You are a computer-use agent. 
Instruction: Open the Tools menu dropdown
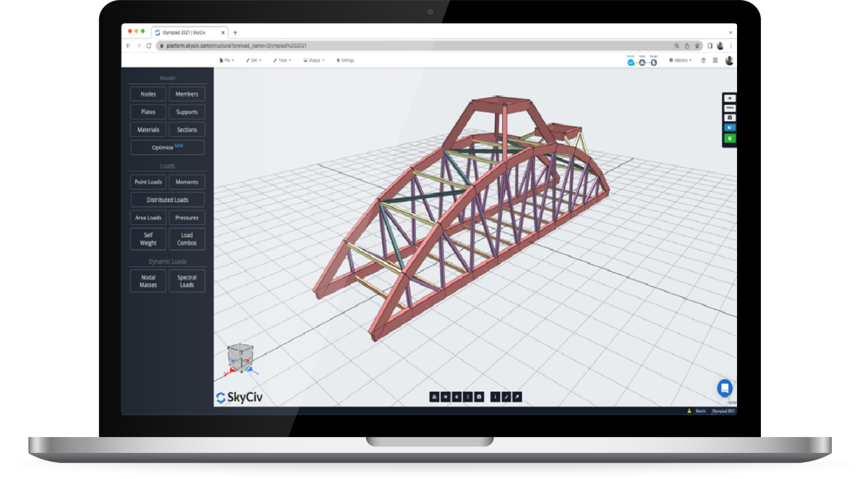tap(282, 61)
